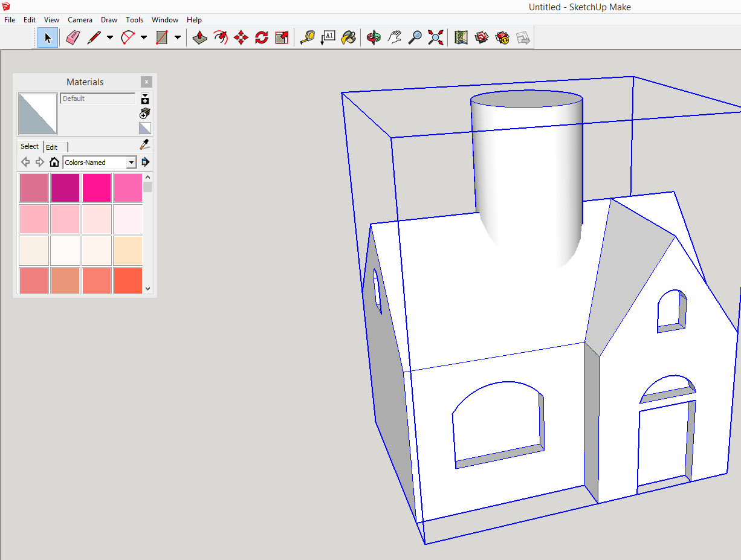Switch to the Edit tab in Materials
The image size is (741, 560).
pos(52,147)
